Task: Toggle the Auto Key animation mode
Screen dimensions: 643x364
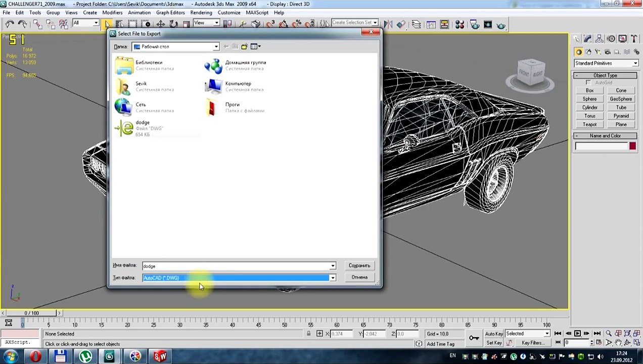Action: tap(494, 334)
